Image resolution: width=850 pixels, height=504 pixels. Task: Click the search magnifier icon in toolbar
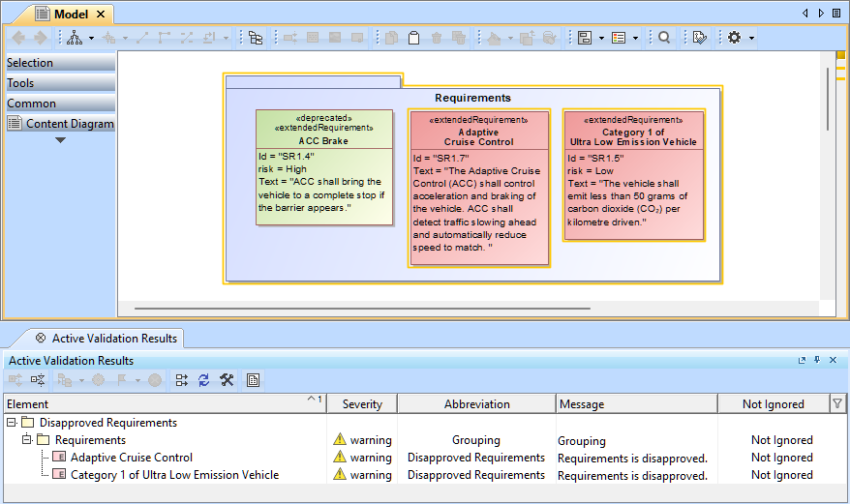(x=664, y=38)
